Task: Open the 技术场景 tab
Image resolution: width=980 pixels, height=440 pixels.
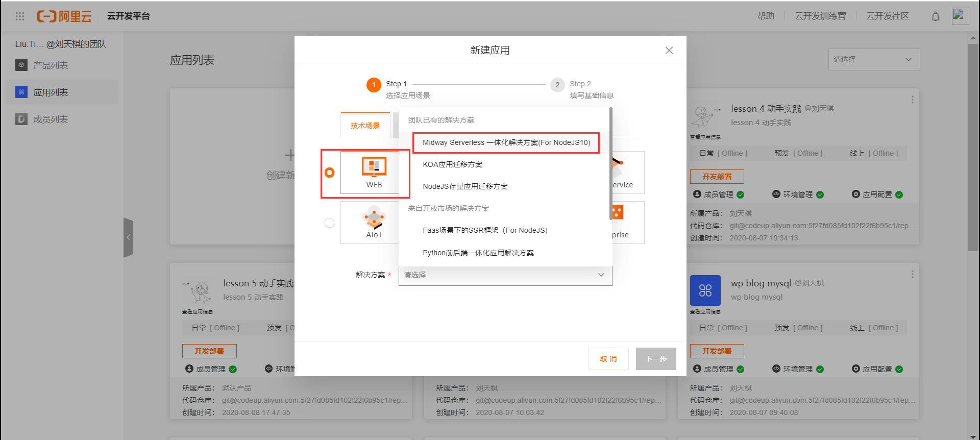Action: (x=365, y=125)
